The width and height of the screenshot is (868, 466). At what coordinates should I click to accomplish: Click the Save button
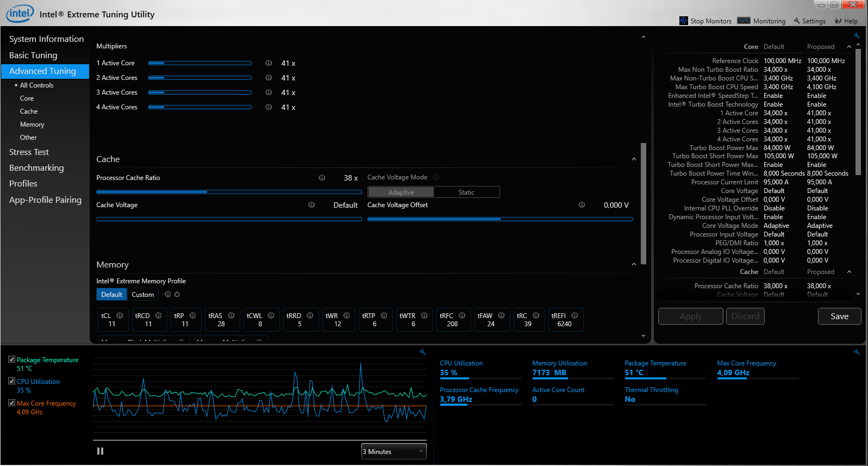(839, 316)
